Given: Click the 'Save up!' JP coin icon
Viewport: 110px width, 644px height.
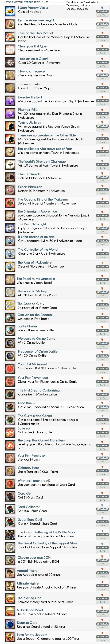Looking at the screenshot, I should (x=10, y=432).
